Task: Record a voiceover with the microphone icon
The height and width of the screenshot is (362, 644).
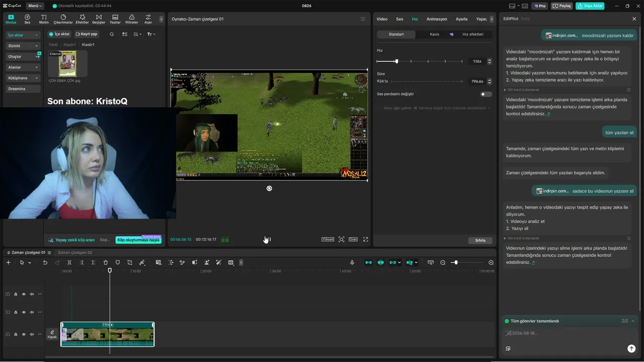Action: click(352, 262)
